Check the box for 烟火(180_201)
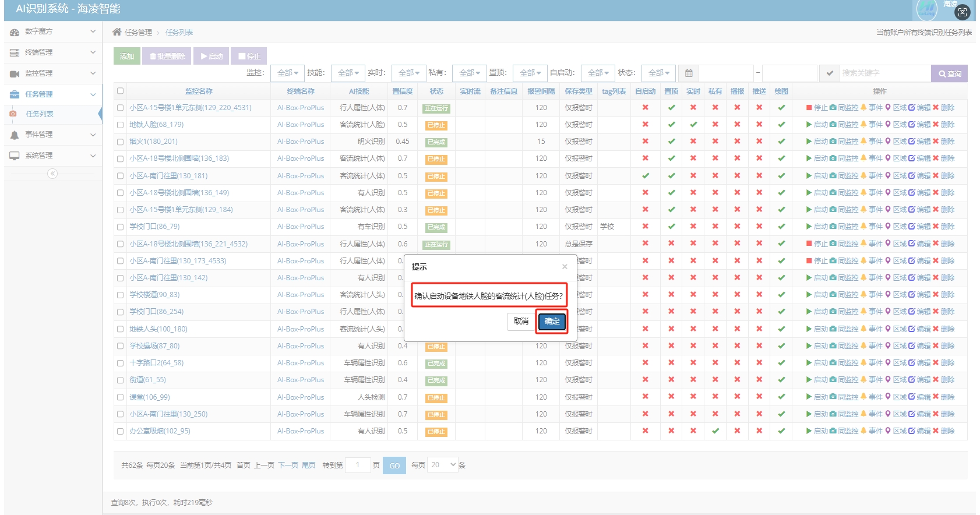Screen dimensions: 980x515 coord(120,142)
